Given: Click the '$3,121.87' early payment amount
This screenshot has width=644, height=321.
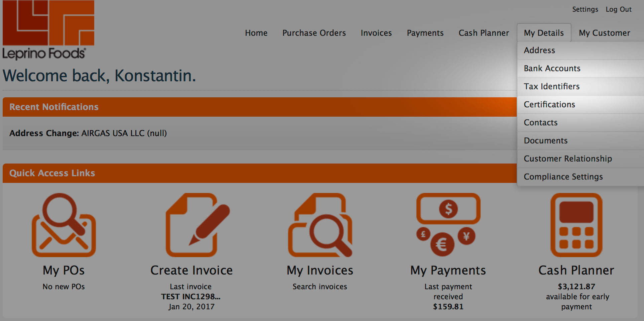Looking at the screenshot, I should [576, 287].
